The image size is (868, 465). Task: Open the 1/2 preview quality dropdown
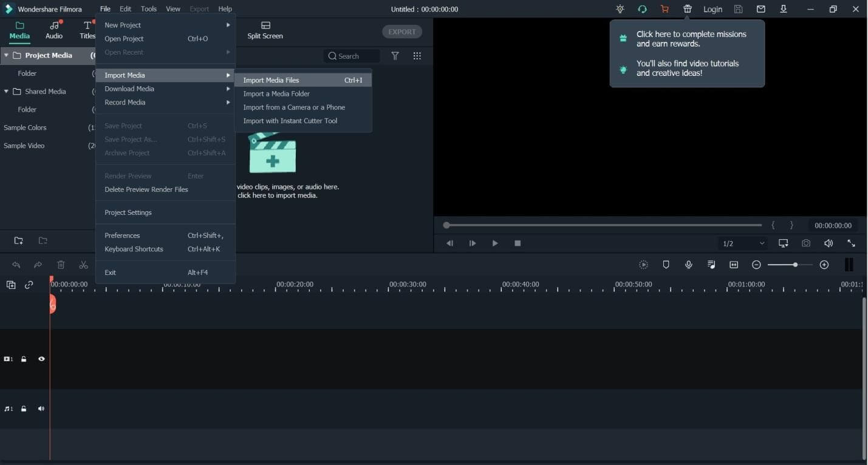tap(743, 243)
